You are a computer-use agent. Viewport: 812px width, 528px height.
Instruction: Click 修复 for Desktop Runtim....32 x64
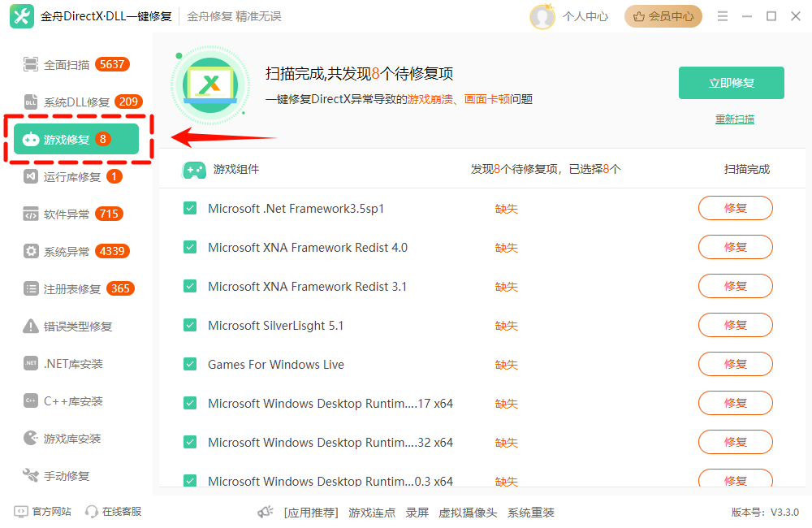736,442
